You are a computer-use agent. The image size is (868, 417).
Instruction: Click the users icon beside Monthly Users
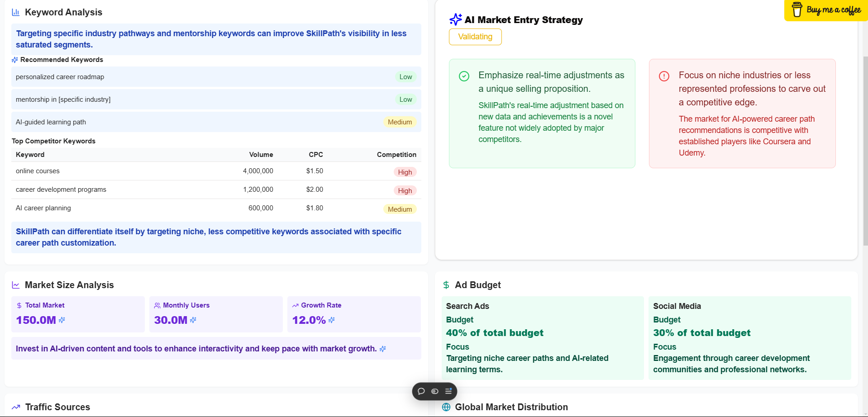(x=157, y=305)
